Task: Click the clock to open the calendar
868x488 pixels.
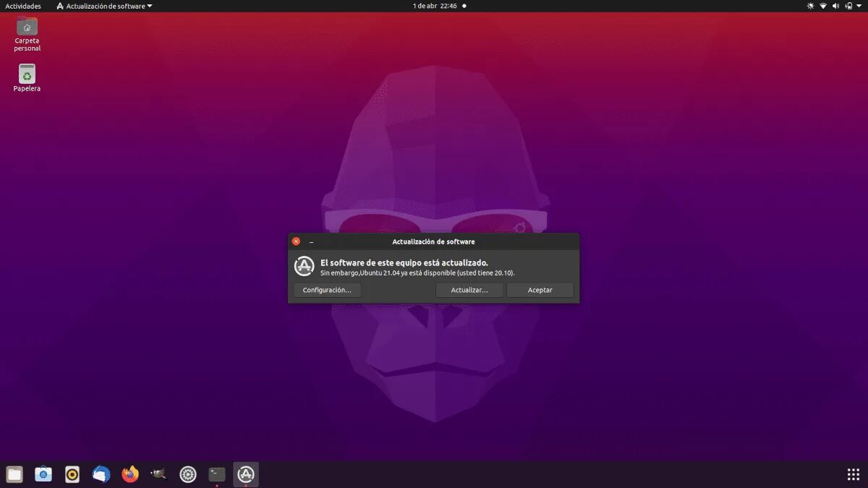Action: [x=434, y=6]
